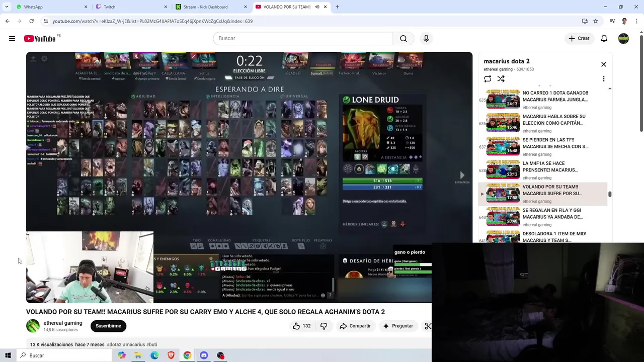Open the Windows Start menu

click(8, 355)
